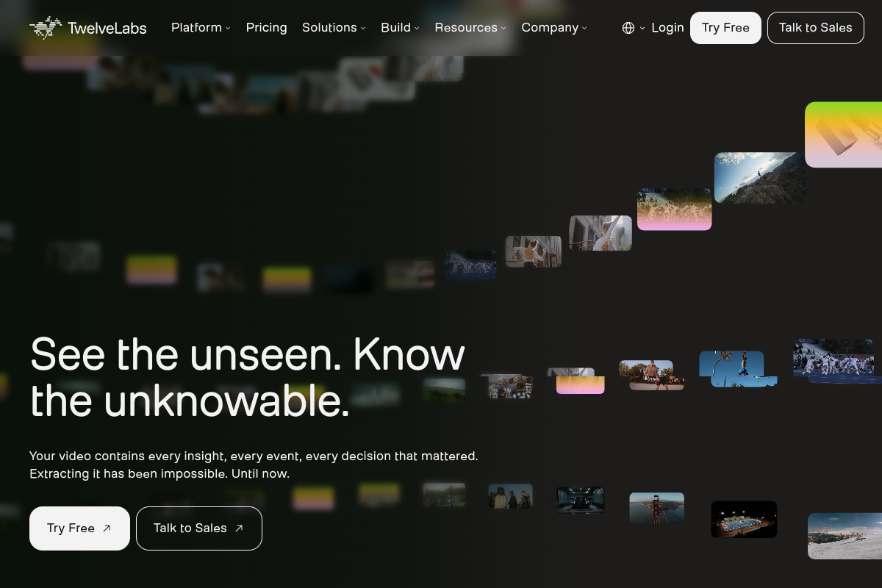This screenshot has width=882, height=588.
Task: Open the language globe selector
Action: click(633, 28)
